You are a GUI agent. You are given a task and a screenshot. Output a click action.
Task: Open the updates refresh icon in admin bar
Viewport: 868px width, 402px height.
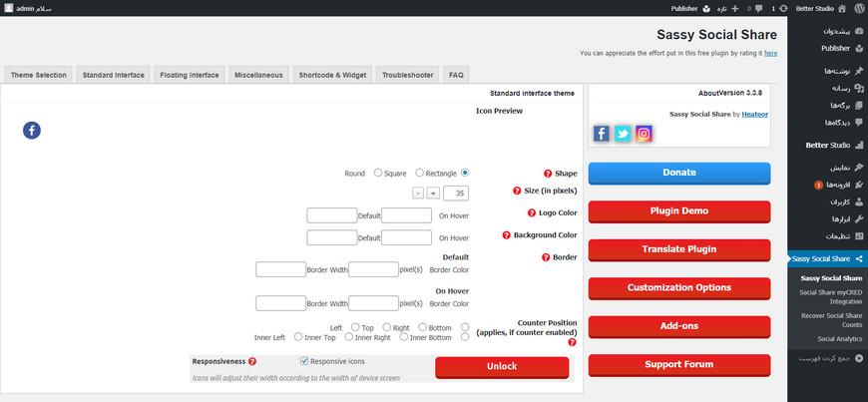783,8
